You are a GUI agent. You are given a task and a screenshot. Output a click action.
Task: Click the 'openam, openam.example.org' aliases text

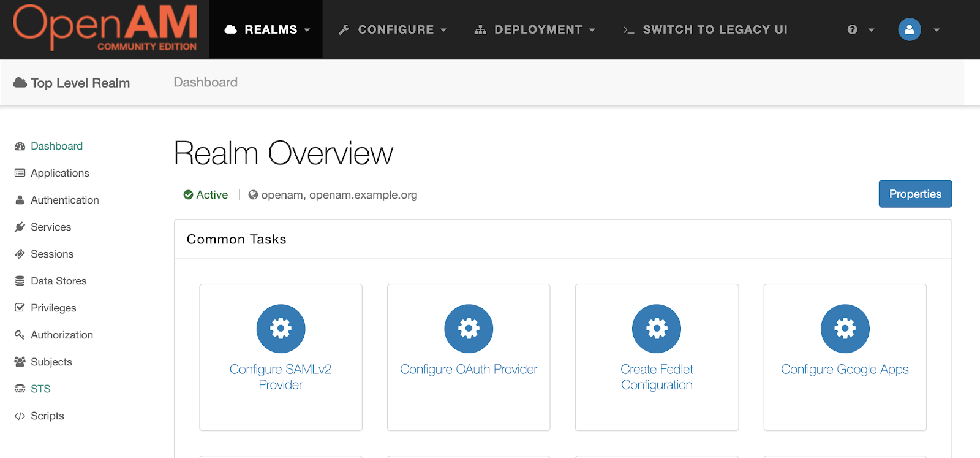tap(339, 195)
